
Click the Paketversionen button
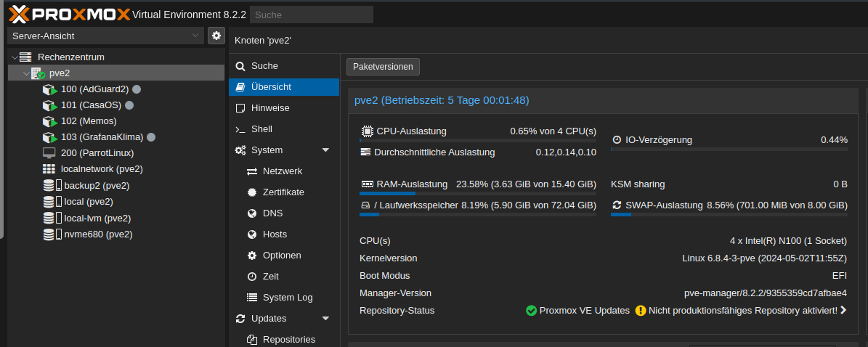[383, 66]
